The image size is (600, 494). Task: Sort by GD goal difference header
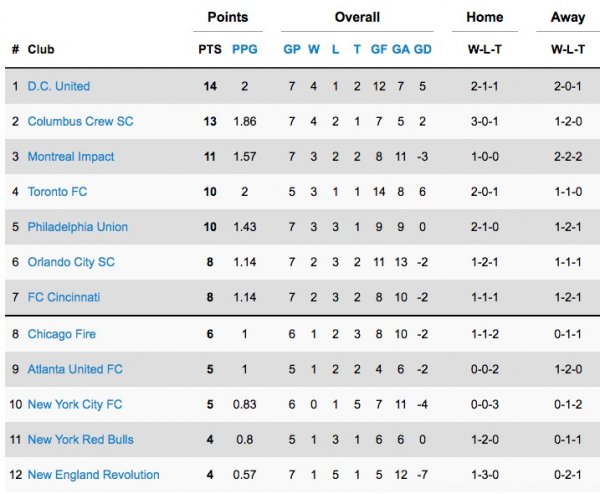pos(423,49)
